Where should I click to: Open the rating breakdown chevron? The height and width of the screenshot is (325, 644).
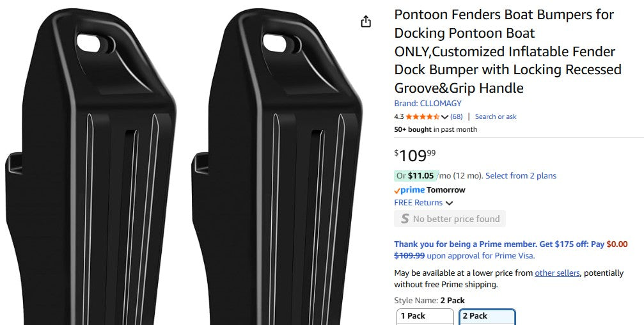click(x=444, y=117)
